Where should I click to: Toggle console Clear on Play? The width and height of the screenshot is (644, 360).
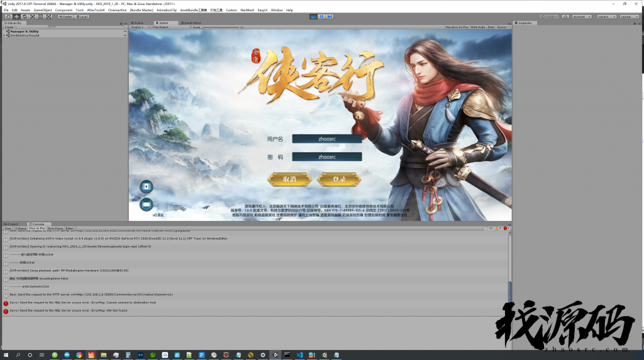[37, 228]
